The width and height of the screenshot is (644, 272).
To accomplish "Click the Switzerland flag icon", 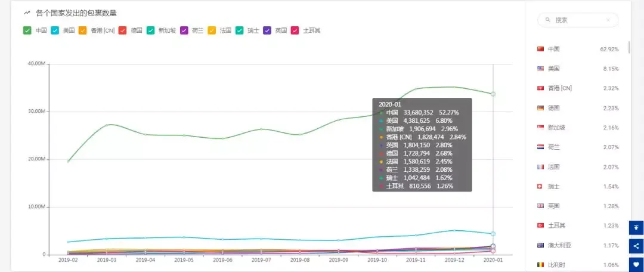I will tap(540, 187).
